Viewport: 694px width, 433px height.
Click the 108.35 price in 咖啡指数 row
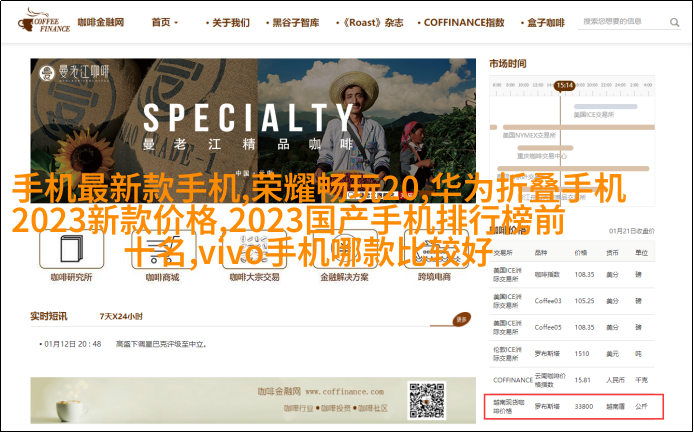tap(584, 274)
